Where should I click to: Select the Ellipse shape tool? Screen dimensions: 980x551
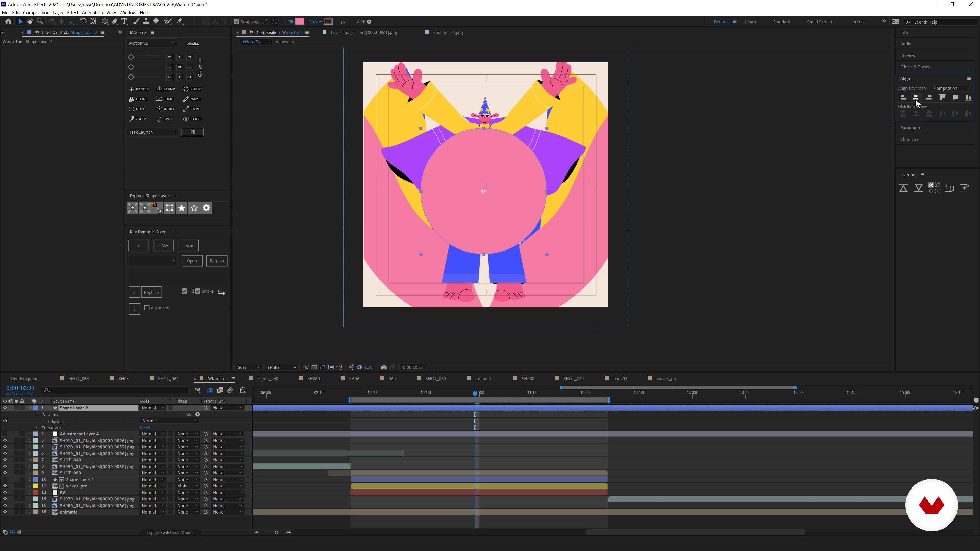tap(105, 22)
